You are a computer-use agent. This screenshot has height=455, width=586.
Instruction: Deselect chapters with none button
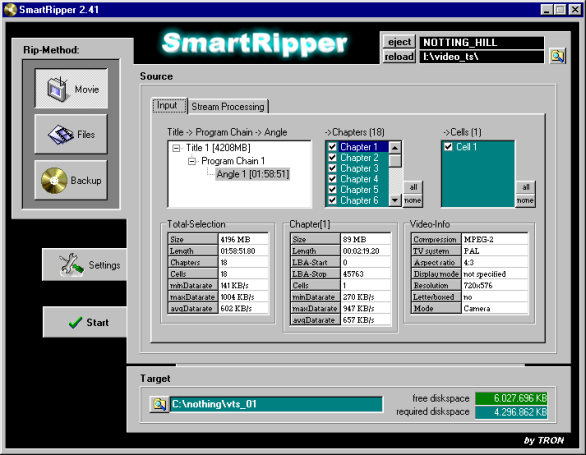click(413, 201)
